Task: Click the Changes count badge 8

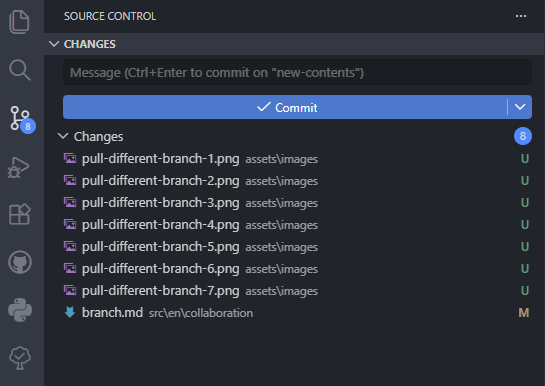Action: [x=523, y=136]
